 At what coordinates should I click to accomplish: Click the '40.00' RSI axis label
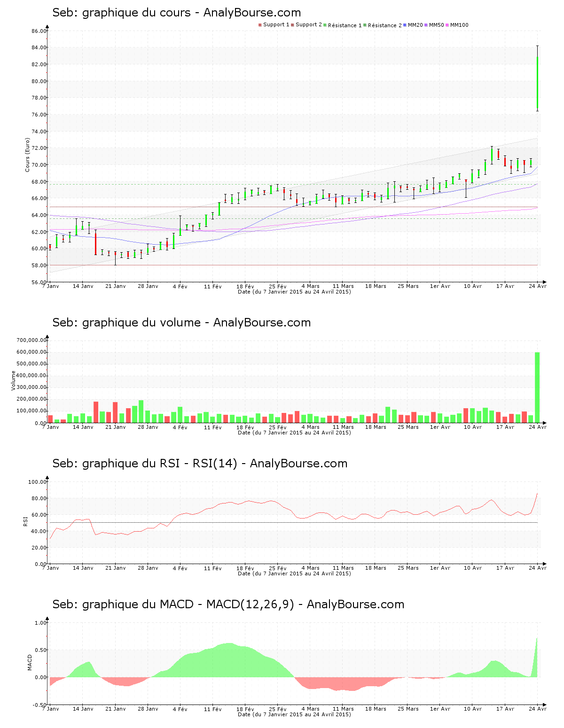[x=39, y=531]
